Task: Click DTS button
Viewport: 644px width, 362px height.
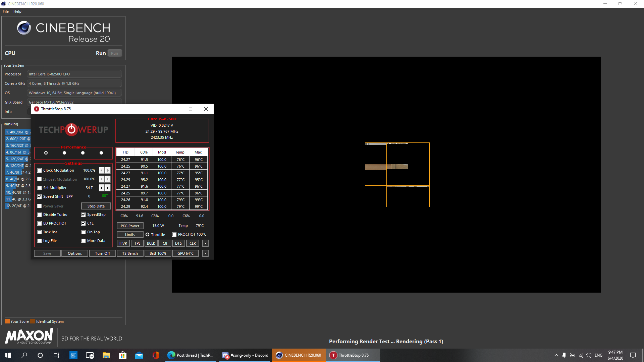Action: tap(178, 243)
